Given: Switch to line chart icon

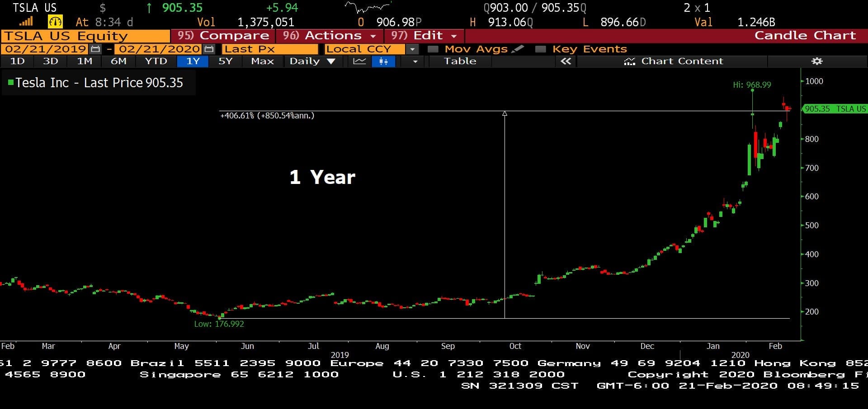Looking at the screenshot, I should [x=359, y=61].
